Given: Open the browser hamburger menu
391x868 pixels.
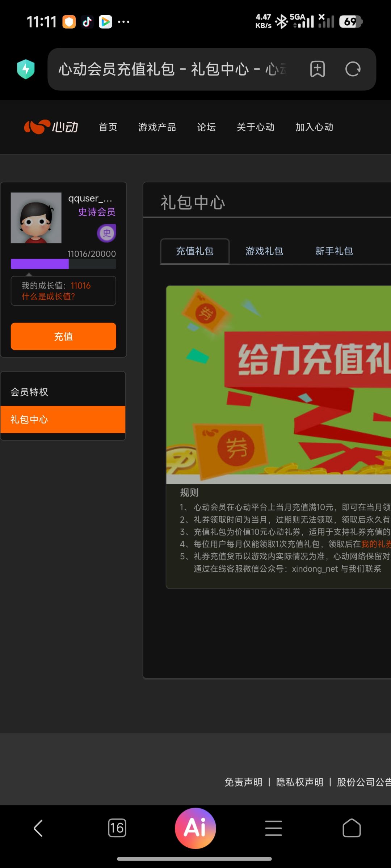Looking at the screenshot, I should pos(273,828).
